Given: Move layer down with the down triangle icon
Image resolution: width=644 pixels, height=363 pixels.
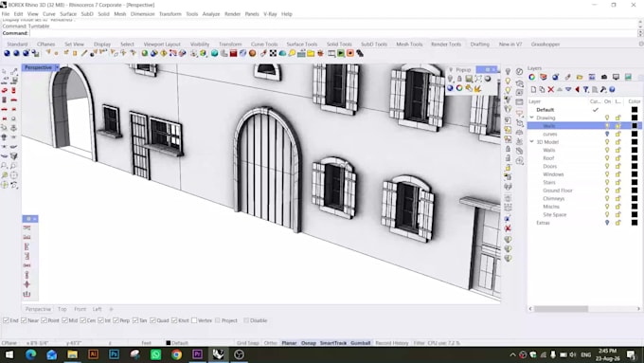Looking at the screenshot, I should [x=568, y=90].
